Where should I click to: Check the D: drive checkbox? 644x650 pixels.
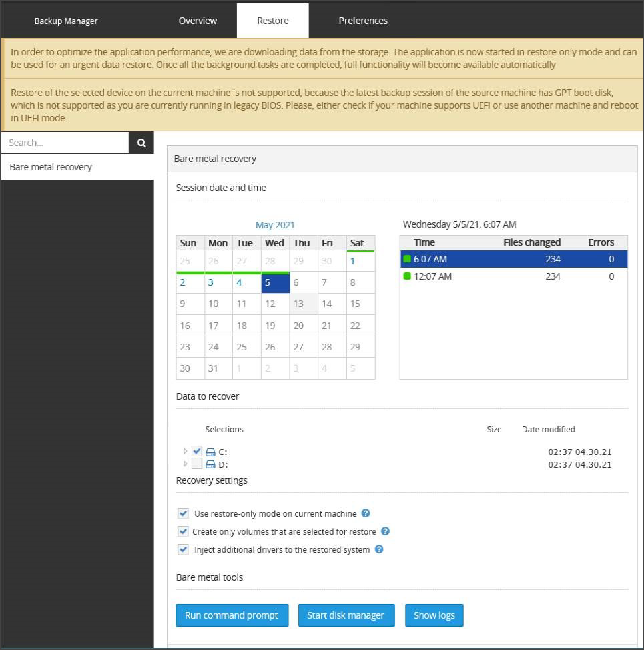197,464
